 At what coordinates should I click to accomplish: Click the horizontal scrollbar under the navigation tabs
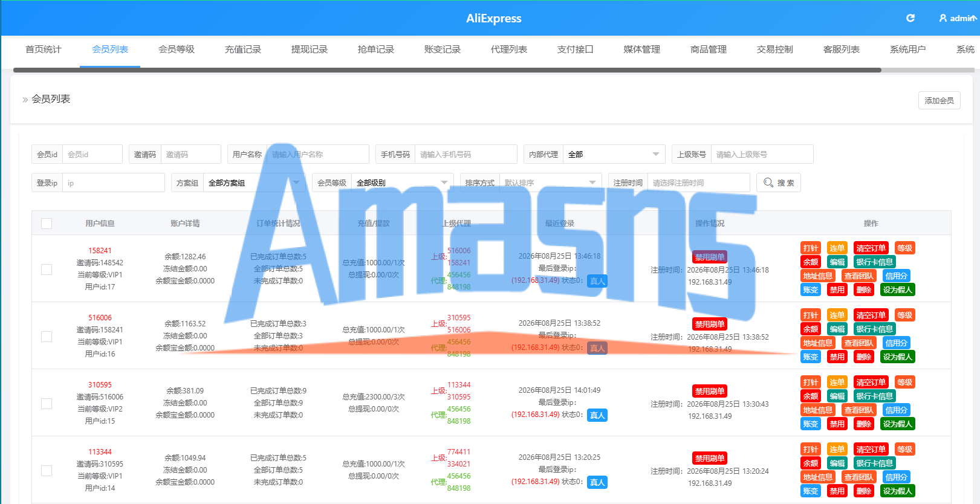(x=447, y=70)
